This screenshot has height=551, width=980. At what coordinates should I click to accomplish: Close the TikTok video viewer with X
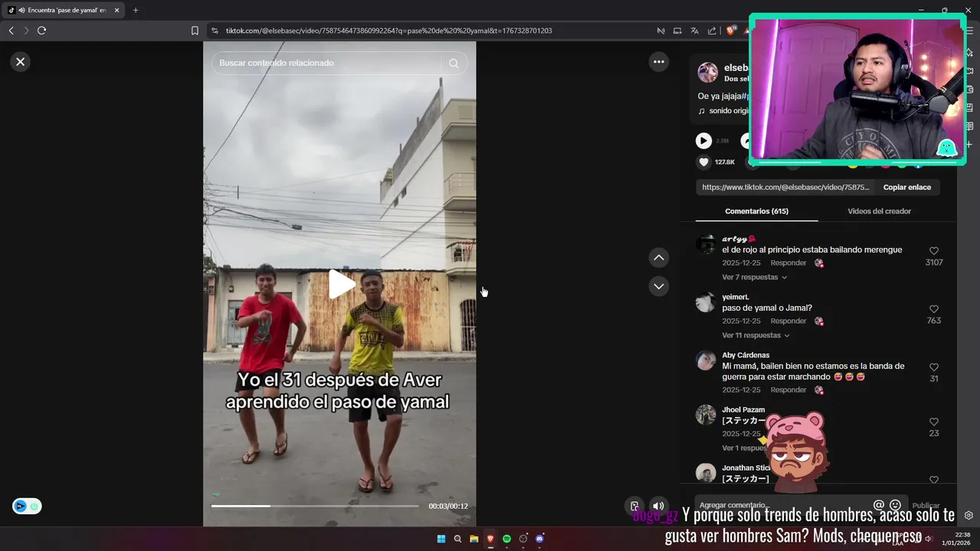[21, 62]
